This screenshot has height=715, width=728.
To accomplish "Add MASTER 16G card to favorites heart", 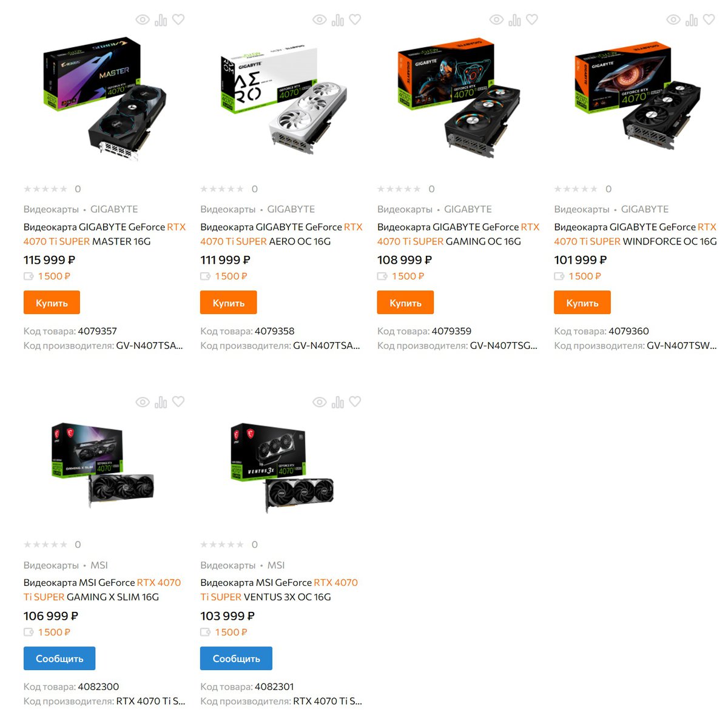I will click(x=178, y=19).
